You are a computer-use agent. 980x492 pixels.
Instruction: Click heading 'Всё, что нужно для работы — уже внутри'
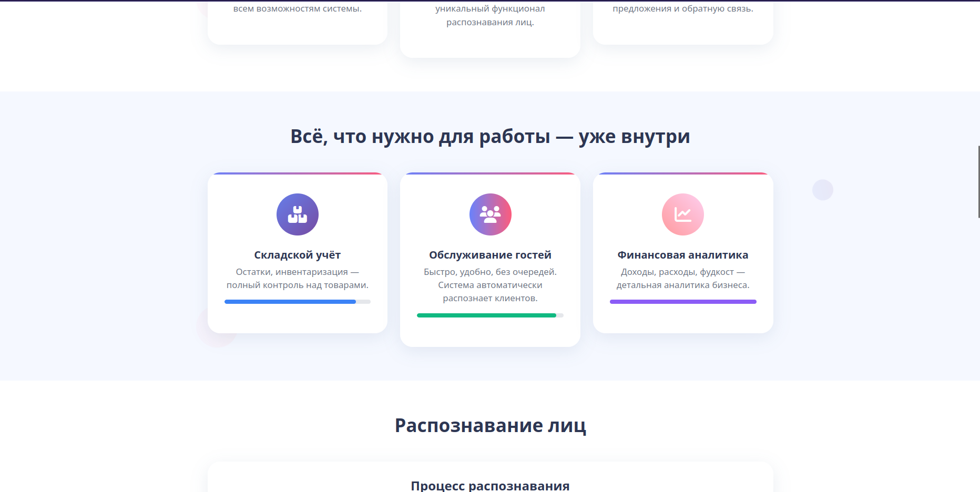click(490, 137)
